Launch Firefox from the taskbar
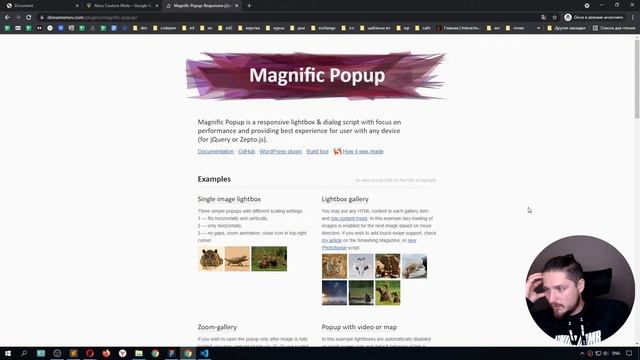 click(106, 353)
